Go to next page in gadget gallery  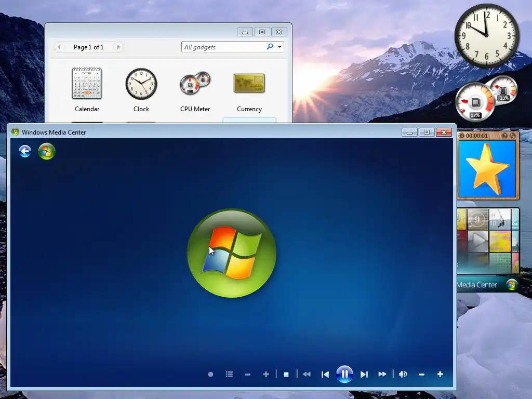118,47
